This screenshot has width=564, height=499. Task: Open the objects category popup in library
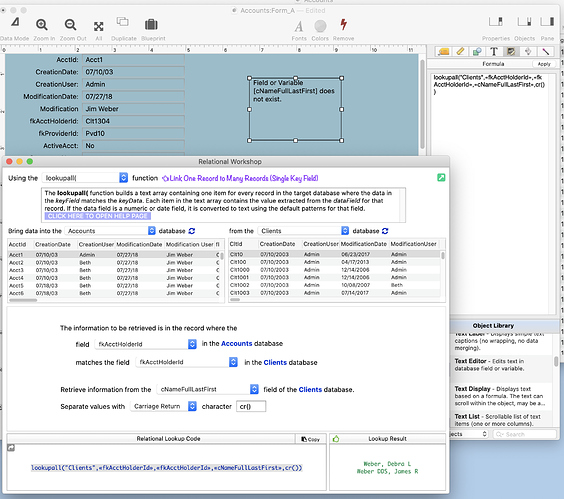(469, 434)
